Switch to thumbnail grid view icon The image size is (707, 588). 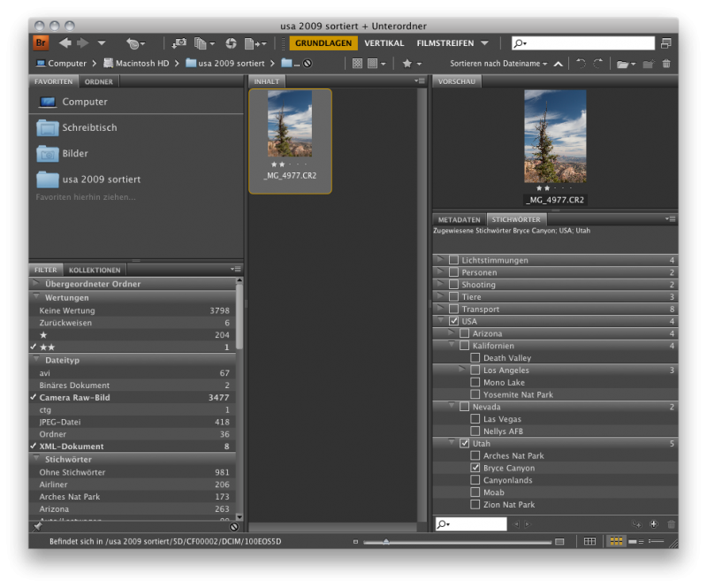(x=616, y=541)
